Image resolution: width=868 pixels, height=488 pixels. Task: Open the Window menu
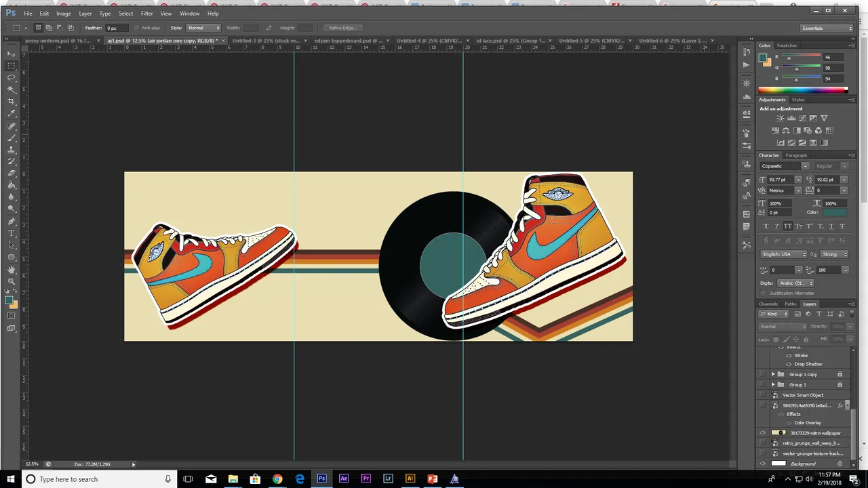coord(190,14)
